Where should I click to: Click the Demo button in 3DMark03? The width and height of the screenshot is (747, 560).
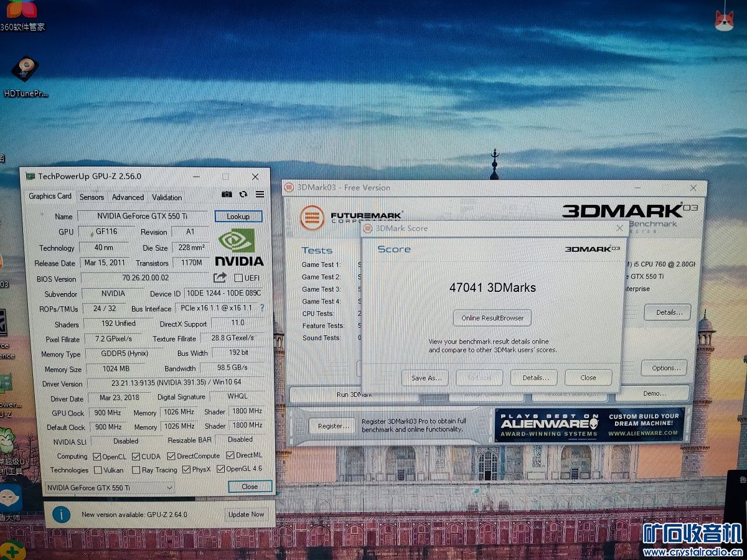pos(654,393)
